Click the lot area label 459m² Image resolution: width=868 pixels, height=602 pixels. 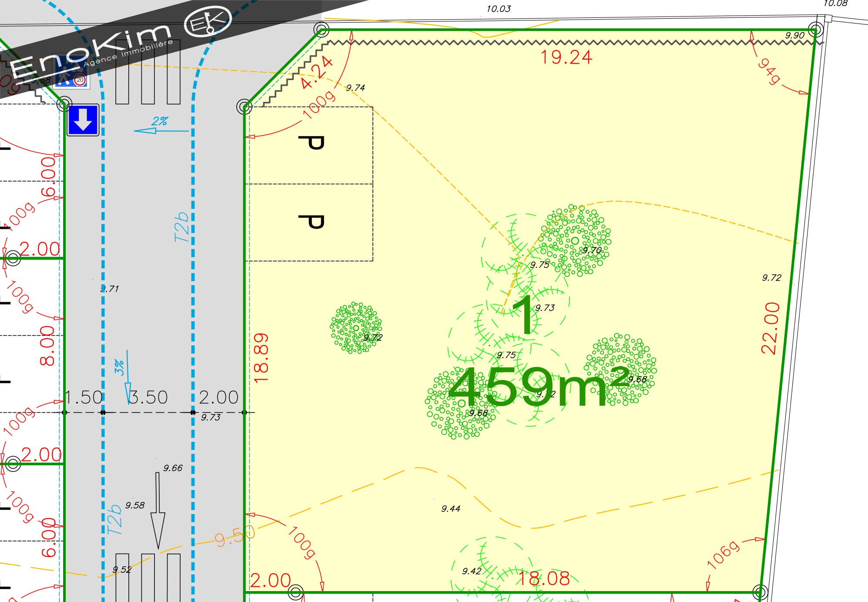[x=538, y=387]
